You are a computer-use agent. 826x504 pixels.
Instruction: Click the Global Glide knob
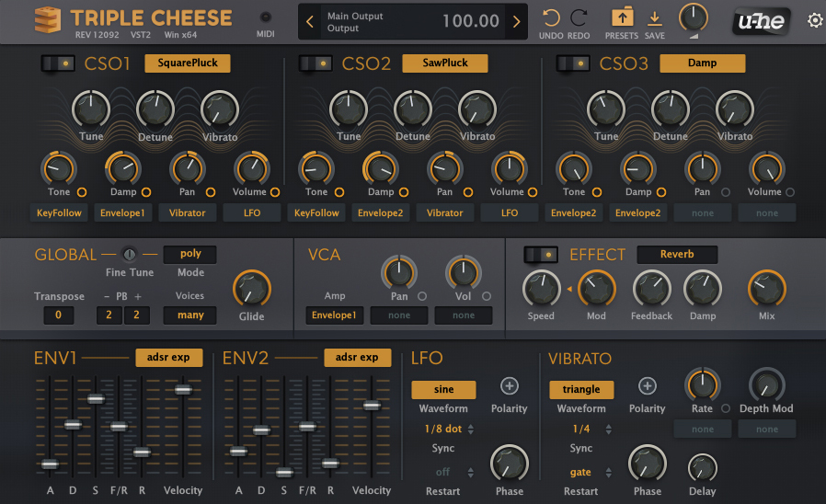click(x=252, y=289)
